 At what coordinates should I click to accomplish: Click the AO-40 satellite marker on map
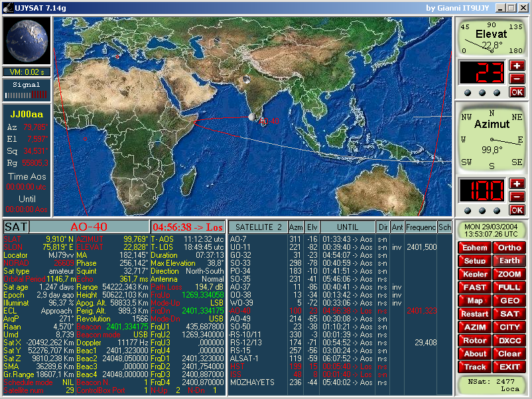[x=252, y=117]
